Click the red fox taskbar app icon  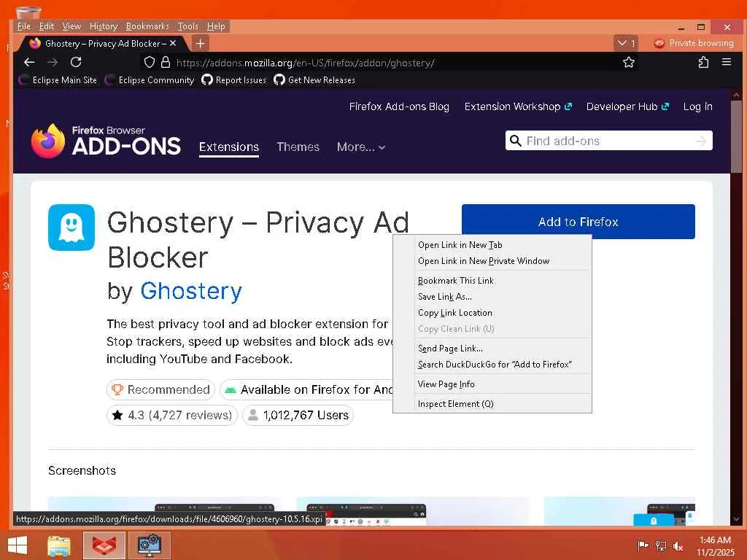coord(104,545)
